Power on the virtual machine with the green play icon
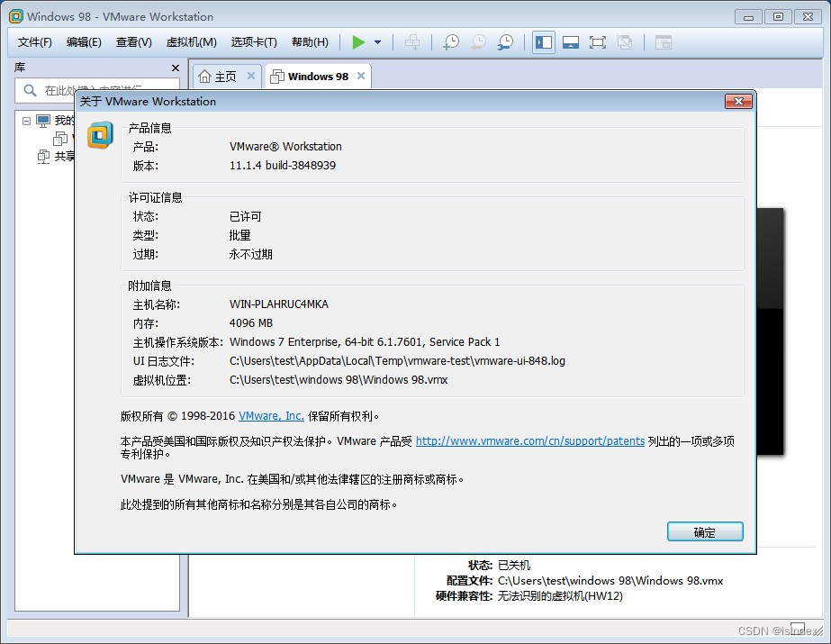 coord(359,42)
